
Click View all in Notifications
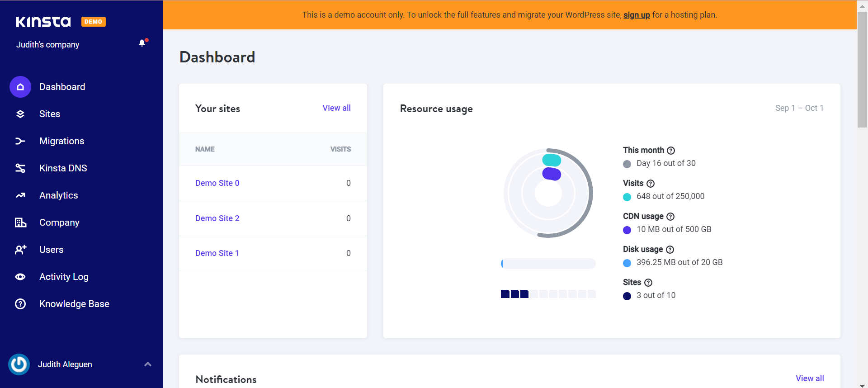click(x=810, y=379)
